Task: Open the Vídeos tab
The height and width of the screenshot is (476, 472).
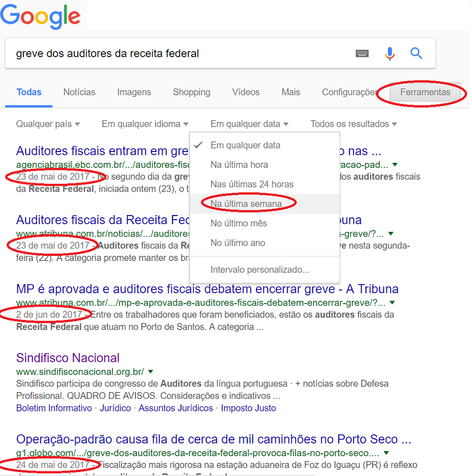Action: pyautogui.click(x=246, y=92)
